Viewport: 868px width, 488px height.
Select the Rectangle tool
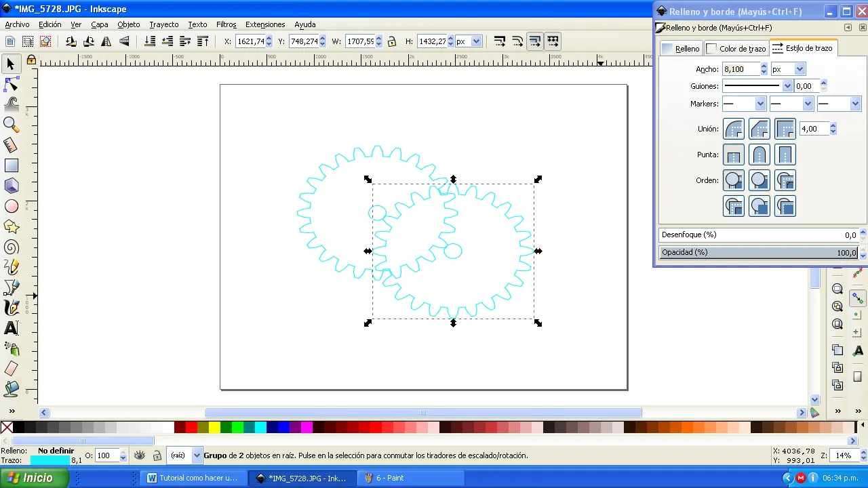pyautogui.click(x=11, y=165)
